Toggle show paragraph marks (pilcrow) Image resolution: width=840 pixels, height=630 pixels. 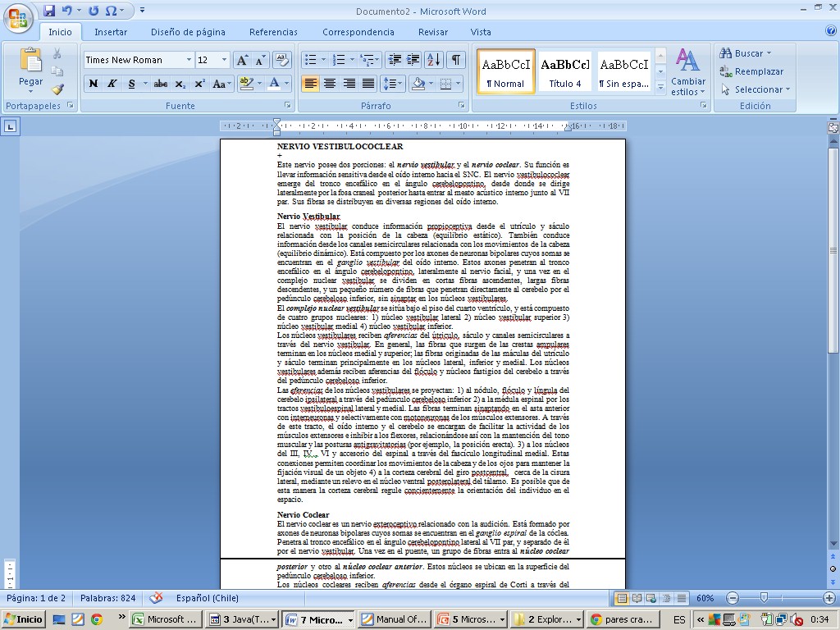click(x=455, y=60)
